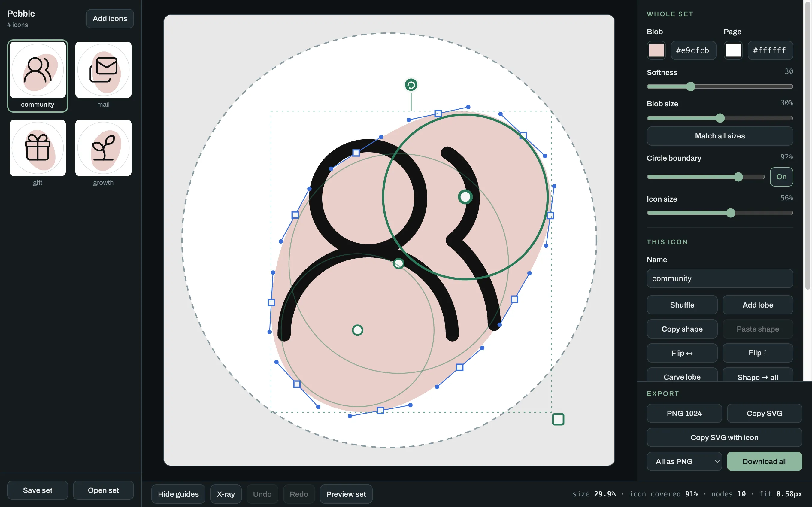Click the right panel scrollbar

coord(808,146)
